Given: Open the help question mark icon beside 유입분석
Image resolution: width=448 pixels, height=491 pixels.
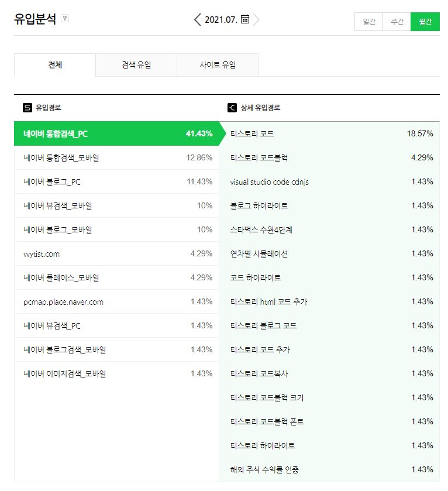Looking at the screenshot, I should pyautogui.click(x=65, y=18).
